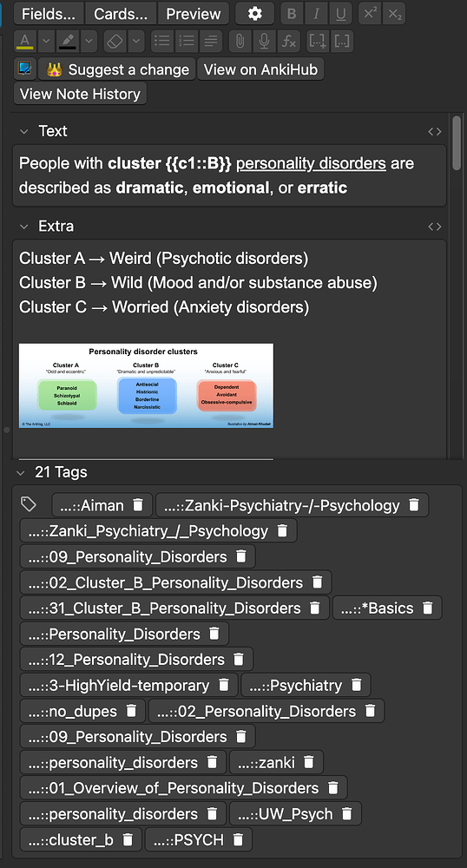The width and height of the screenshot is (467, 868).
Task: Attach a file with the paperclip icon
Action: [x=240, y=41]
